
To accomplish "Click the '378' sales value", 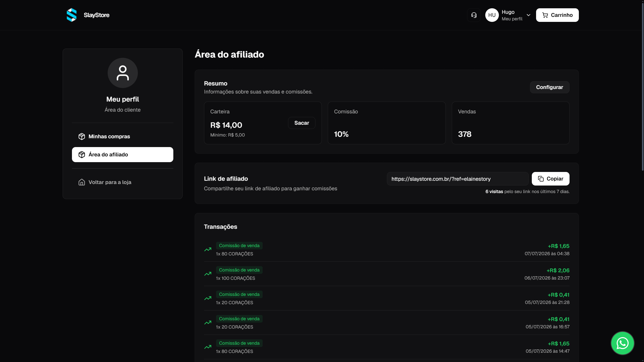I will 465,134.
